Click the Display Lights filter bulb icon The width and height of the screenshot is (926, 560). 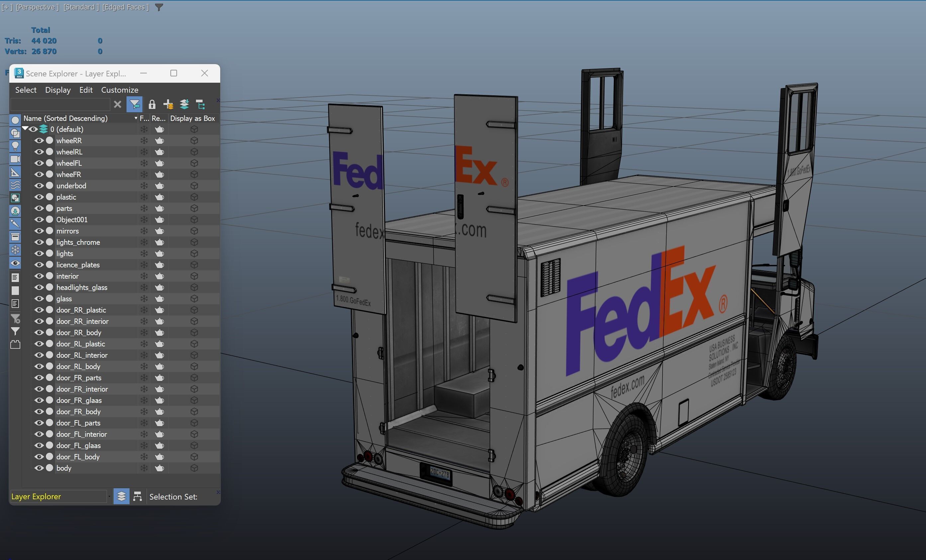(15, 146)
